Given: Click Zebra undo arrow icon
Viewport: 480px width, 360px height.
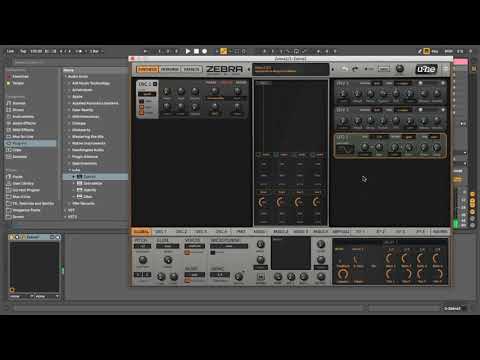Looking at the screenshot, I should pos(344,69).
